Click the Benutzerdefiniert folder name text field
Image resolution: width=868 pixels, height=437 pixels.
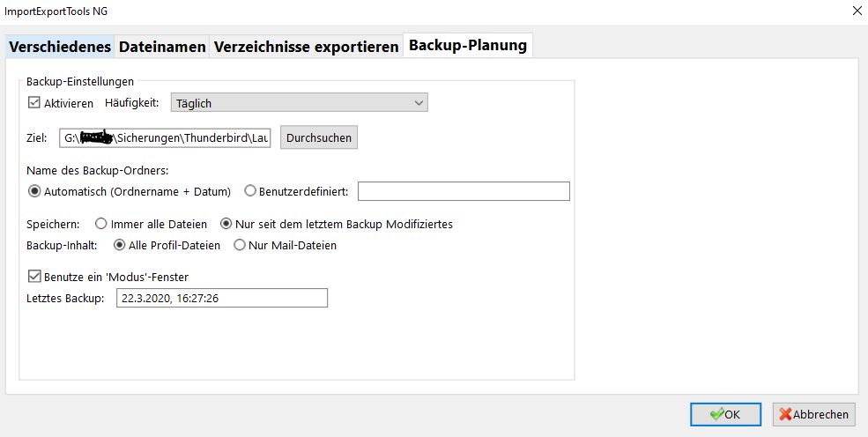tap(464, 191)
